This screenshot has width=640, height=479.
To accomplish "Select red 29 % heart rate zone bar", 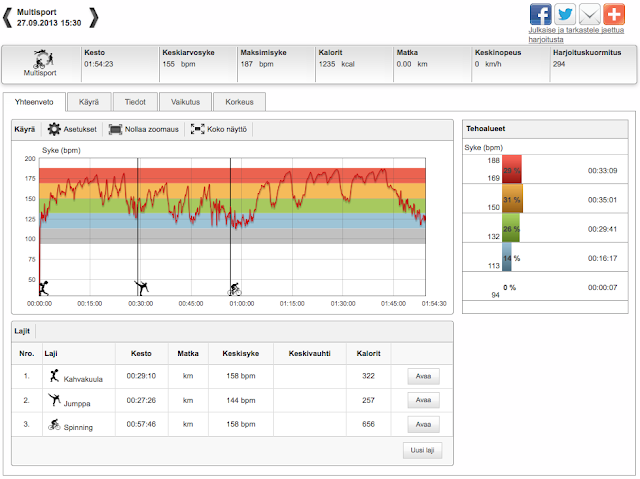I will [512, 169].
